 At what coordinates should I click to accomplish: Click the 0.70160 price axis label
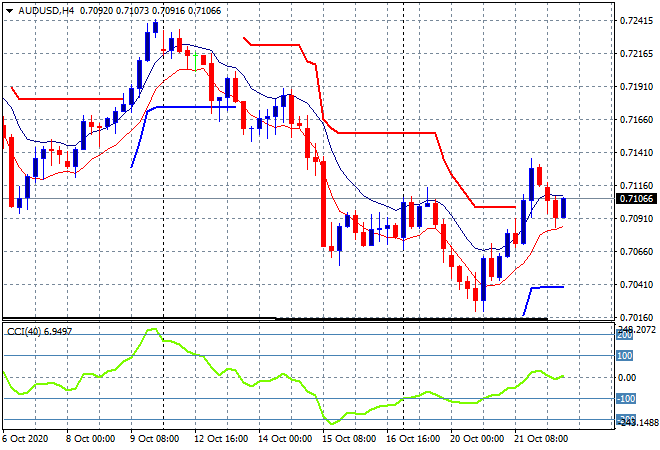636,318
